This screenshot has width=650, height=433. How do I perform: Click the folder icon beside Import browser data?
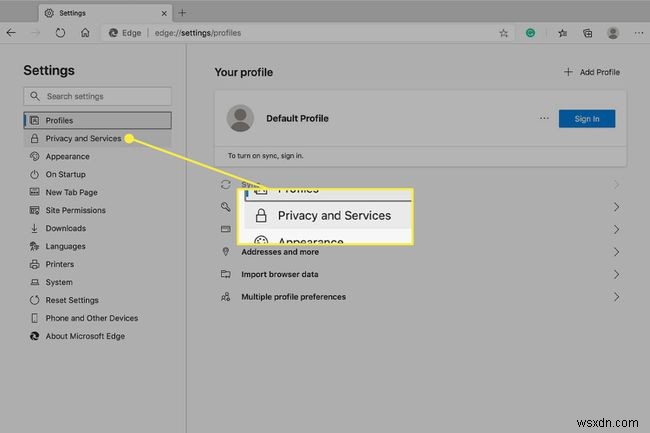(226, 274)
